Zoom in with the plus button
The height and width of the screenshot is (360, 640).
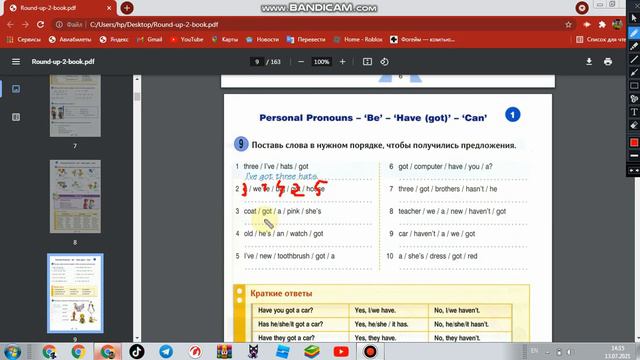[342, 62]
